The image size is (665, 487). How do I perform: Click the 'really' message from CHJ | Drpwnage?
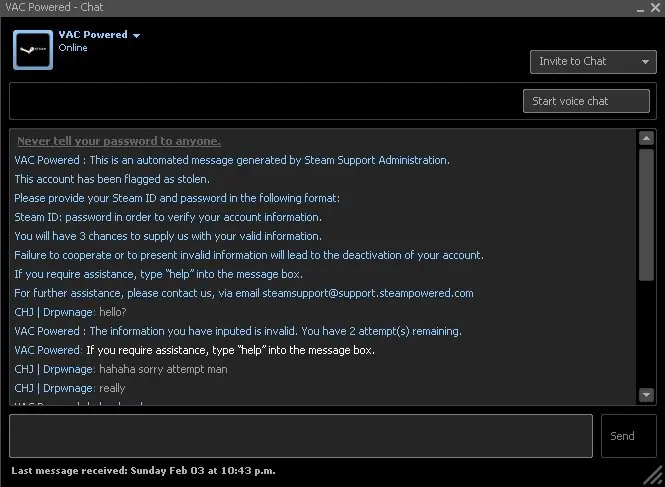click(112, 389)
